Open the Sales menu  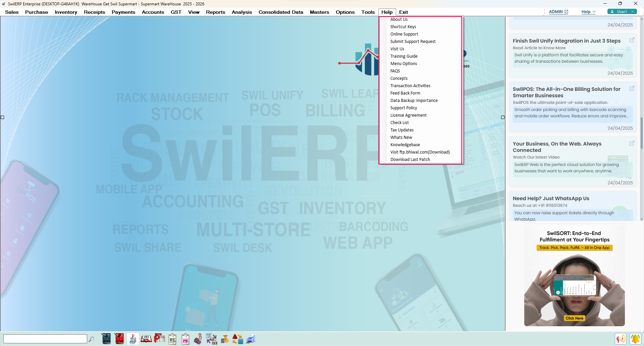[x=12, y=12]
